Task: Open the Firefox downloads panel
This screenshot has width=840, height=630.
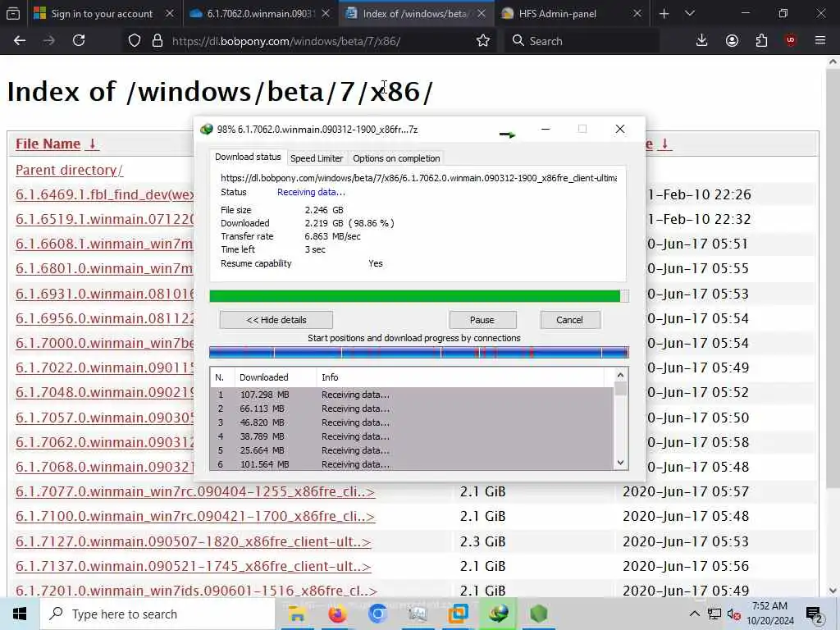Action: [x=702, y=40]
